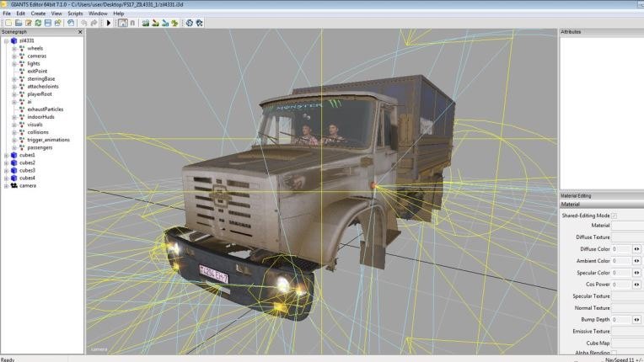Click the node icon beside exhaustParticles
This screenshot has width=644, height=362.
point(22,109)
